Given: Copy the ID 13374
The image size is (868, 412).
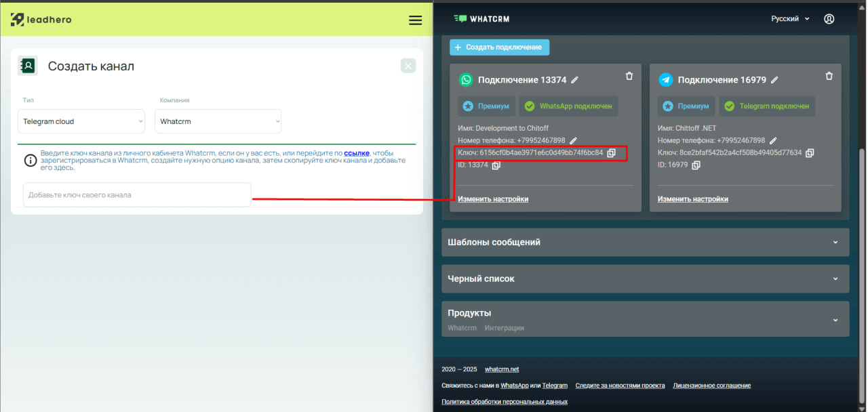Looking at the screenshot, I should point(496,165).
